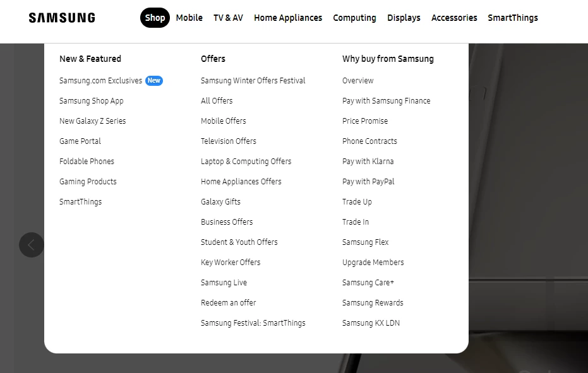This screenshot has width=588, height=373.
Task: Open the Accessories menu
Action: pos(454,18)
